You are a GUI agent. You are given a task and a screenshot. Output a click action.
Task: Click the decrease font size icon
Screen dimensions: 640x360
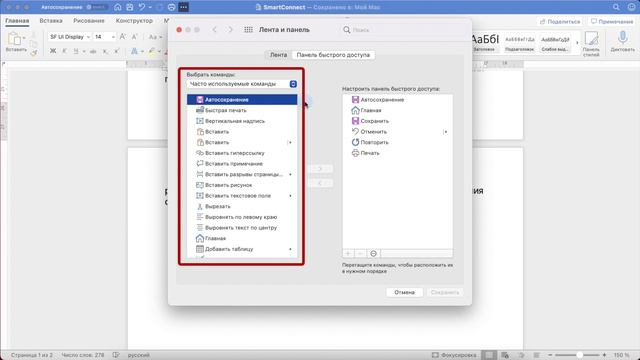pos(134,37)
